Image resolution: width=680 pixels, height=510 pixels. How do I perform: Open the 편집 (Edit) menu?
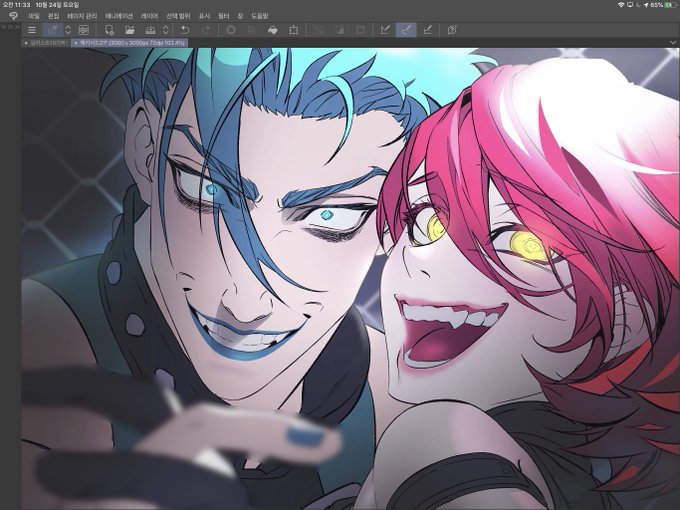(53, 16)
